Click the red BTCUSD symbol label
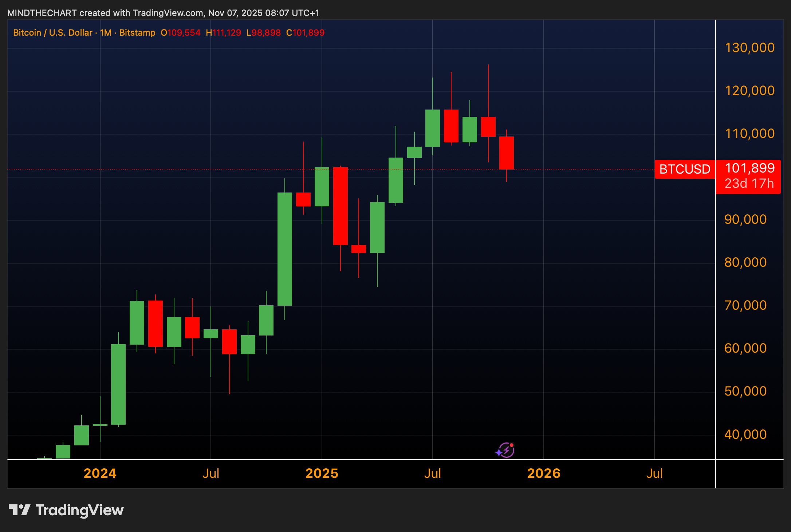791x532 pixels. [685, 169]
